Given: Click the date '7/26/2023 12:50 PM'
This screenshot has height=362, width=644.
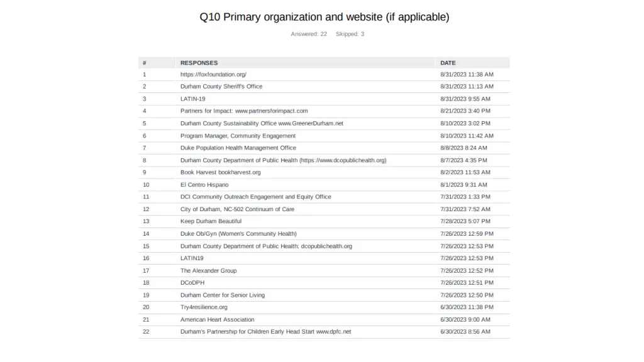Looking at the screenshot, I should tap(467, 295).
